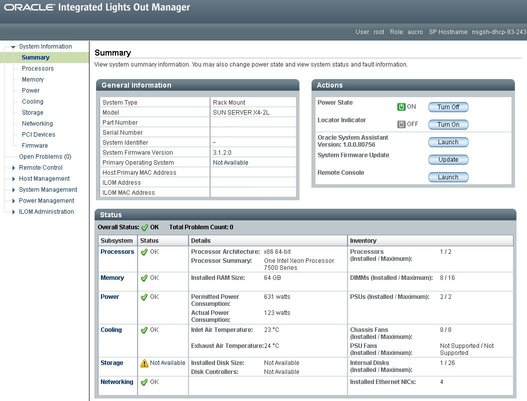Click the '23 °C' inlet temperature value
The image size is (527, 401).
272,330
